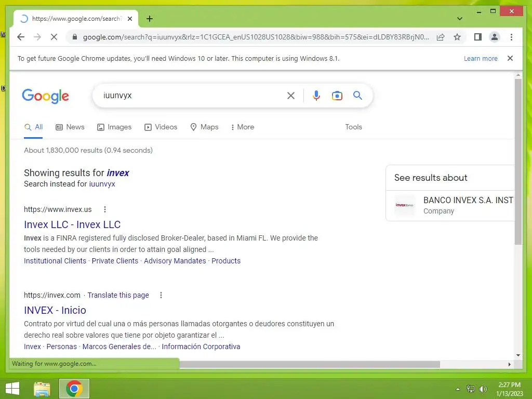This screenshot has height=399, width=532.
Task: Open the Windows Start button
Action: 12,389
